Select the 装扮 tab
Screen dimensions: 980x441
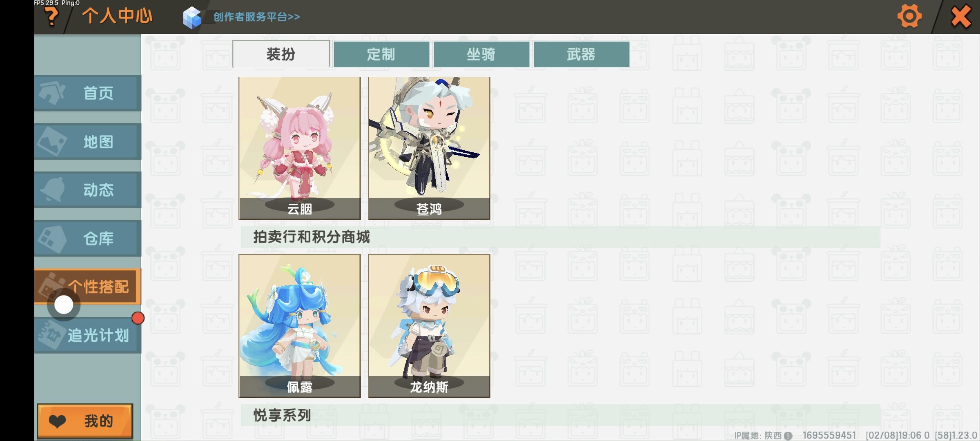coord(281,54)
